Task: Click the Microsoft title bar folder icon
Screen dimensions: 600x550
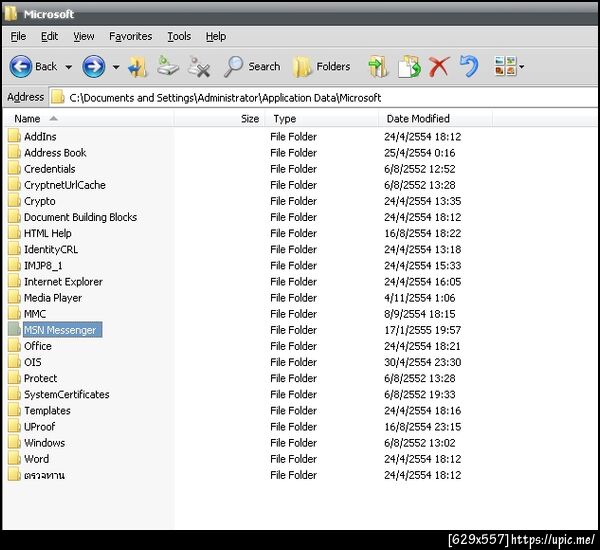Action: click(x=11, y=14)
